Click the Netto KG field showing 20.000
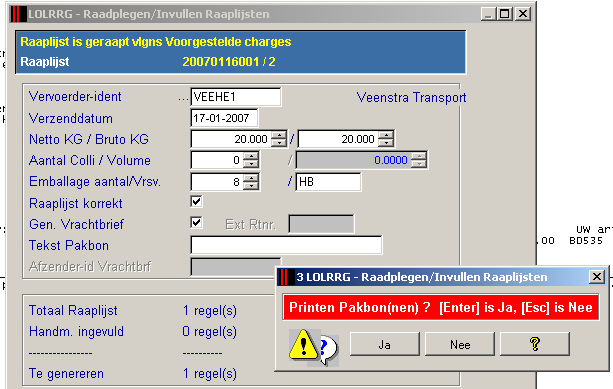Viewport: 613px width, 389px height. pyautogui.click(x=231, y=139)
